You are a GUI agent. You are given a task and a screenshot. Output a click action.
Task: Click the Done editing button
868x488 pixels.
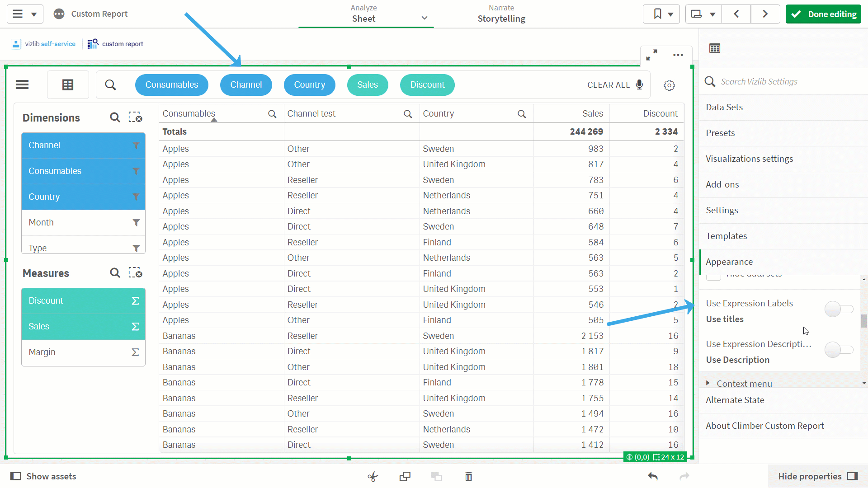click(x=823, y=14)
